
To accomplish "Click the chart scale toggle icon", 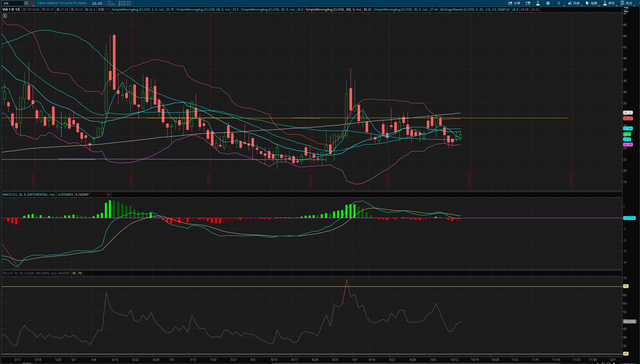I will 626,9.
